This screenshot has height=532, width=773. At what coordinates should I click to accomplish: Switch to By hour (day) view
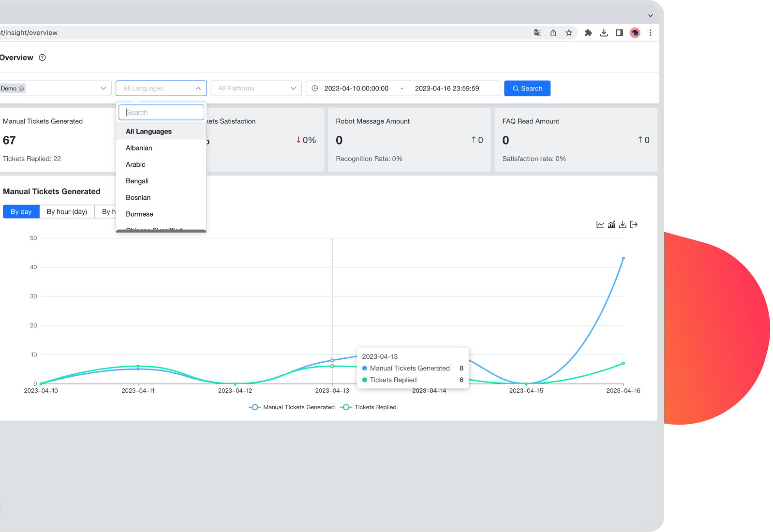tap(67, 212)
